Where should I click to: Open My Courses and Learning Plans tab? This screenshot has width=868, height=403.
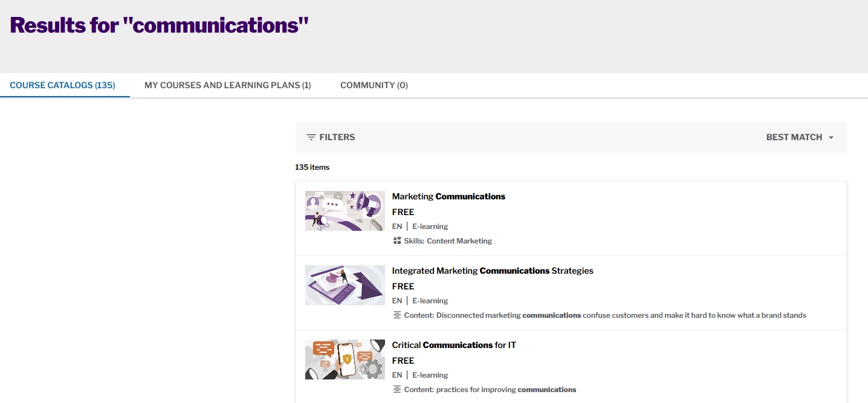point(227,85)
